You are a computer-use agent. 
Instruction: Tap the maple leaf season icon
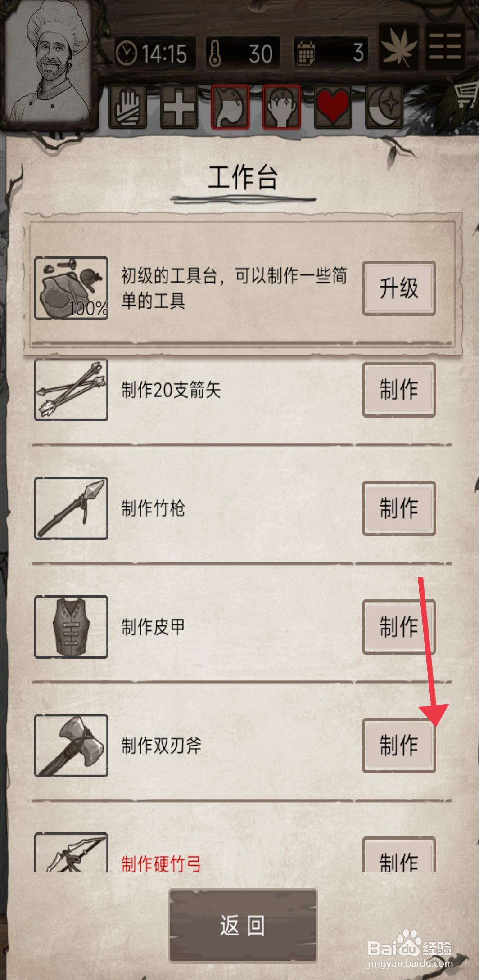[399, 47]
